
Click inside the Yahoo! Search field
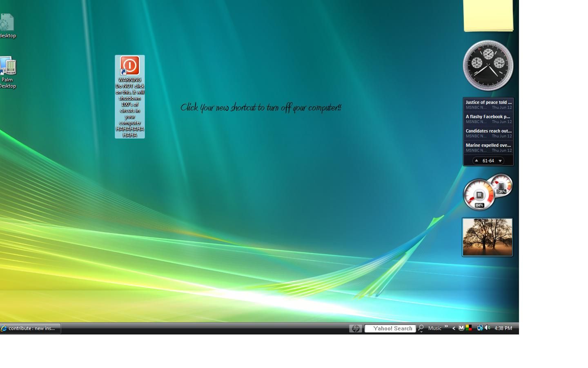pyautogui.click(x=390, y=328)
